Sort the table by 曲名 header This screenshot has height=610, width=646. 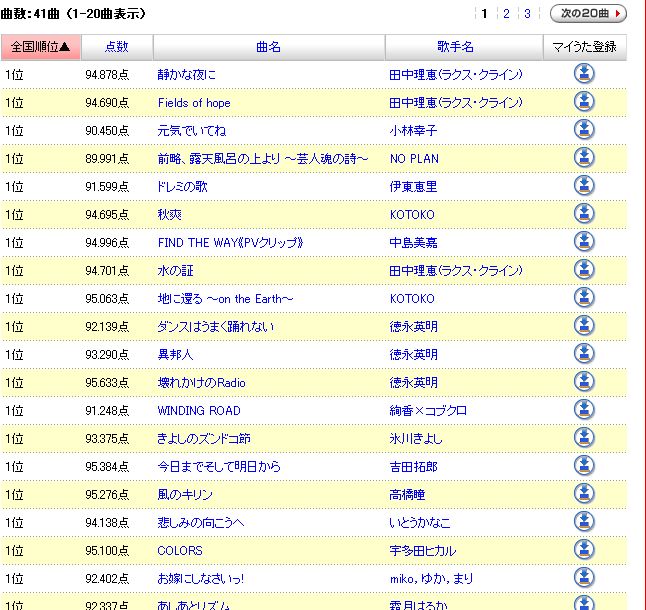click(x=268, y=47)
